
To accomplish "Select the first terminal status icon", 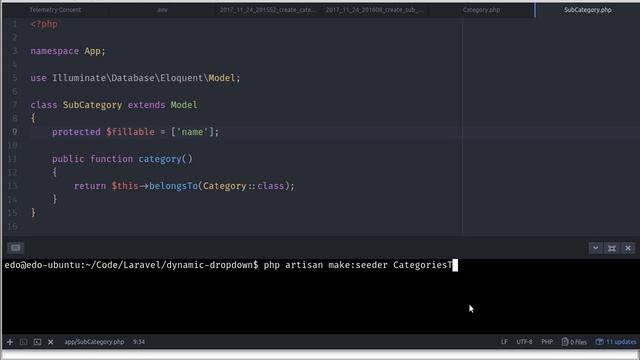I will click(24, 342).
